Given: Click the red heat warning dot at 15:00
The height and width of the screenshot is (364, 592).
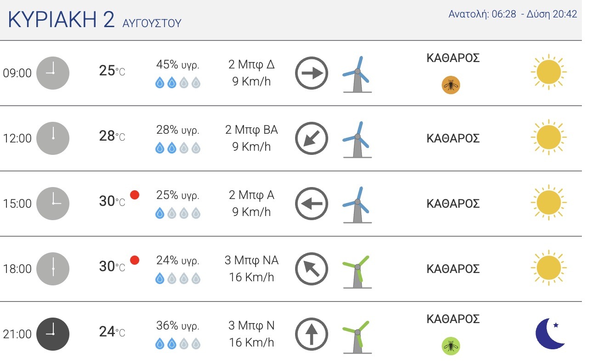Looking at the screenshot, I should point(135,195).
